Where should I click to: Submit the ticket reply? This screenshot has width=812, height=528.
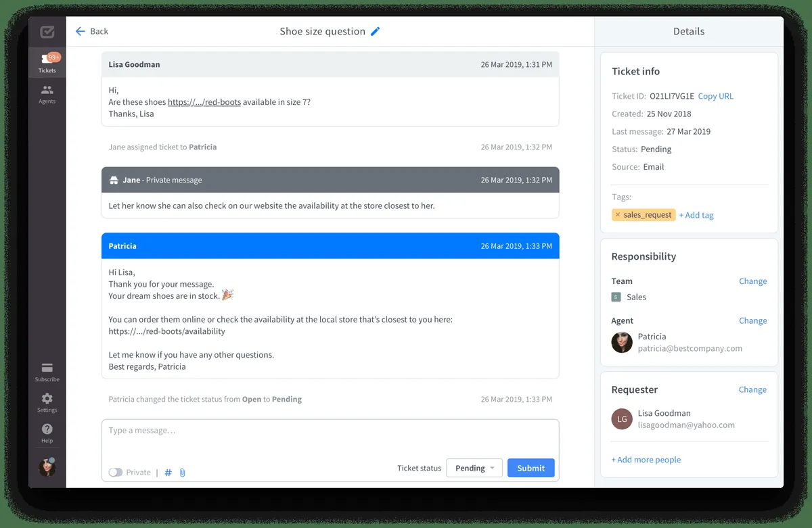[x=531, y=468]
